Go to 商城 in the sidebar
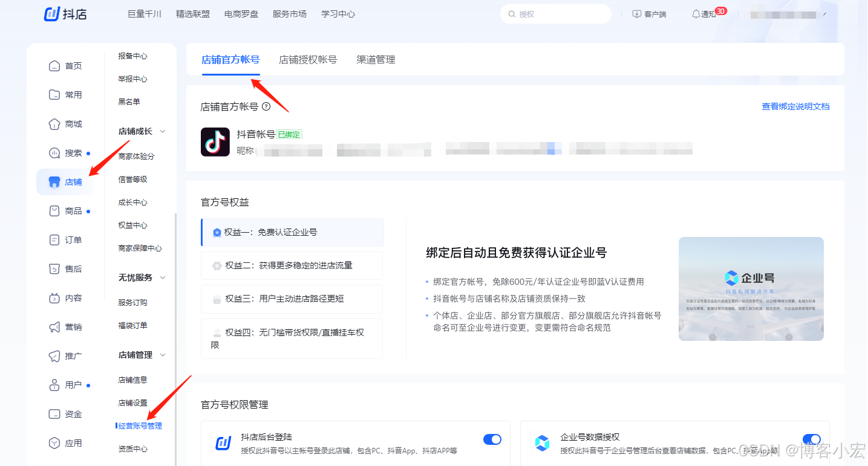Image resolution: width=868 pixels, height=466 pixels. coord(65,124)
